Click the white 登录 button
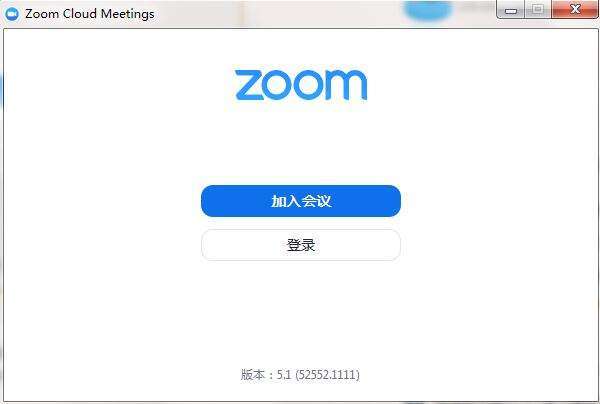The image size is (600, 404). click(x=301, y=245)
